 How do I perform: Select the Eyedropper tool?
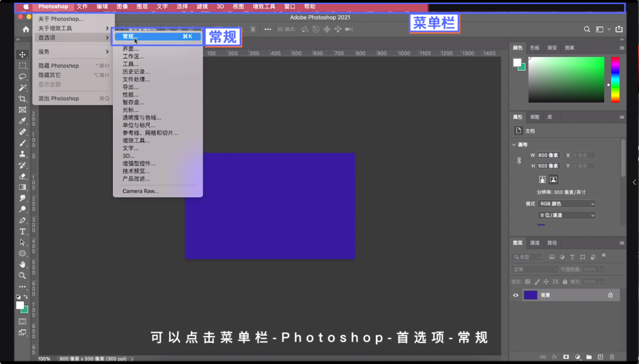tap(22, 121)
